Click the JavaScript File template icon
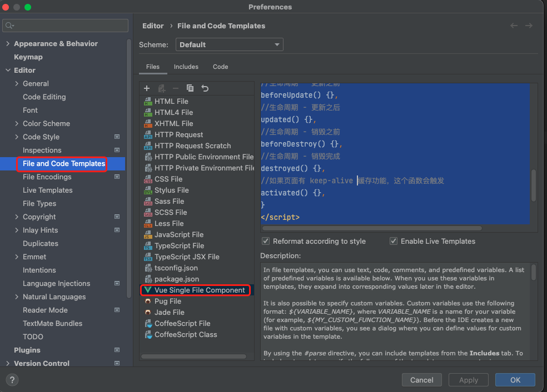The width and height of the screenshot is (547, 392). 148,235
